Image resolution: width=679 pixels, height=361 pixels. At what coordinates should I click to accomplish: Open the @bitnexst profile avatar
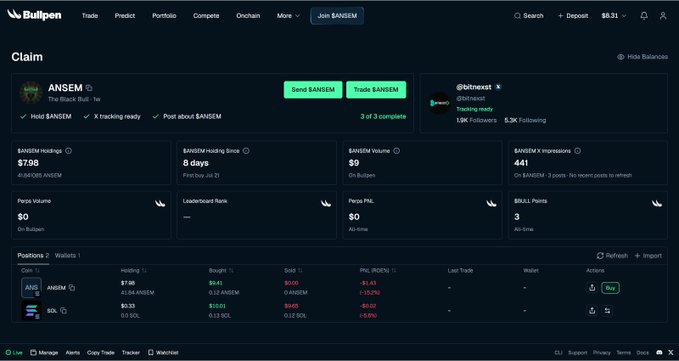pos(440,103)
